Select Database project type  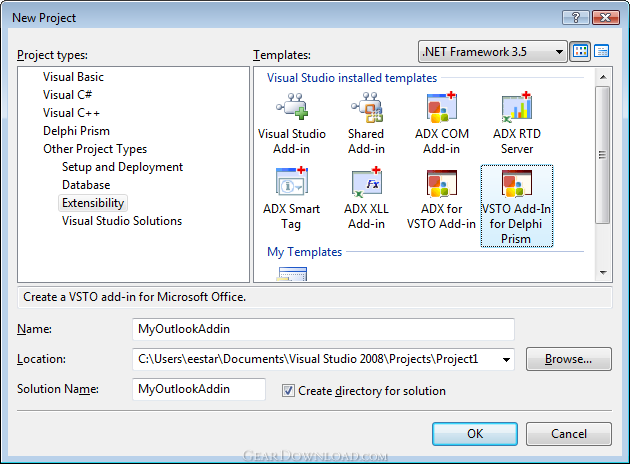(x=86, y=185)
